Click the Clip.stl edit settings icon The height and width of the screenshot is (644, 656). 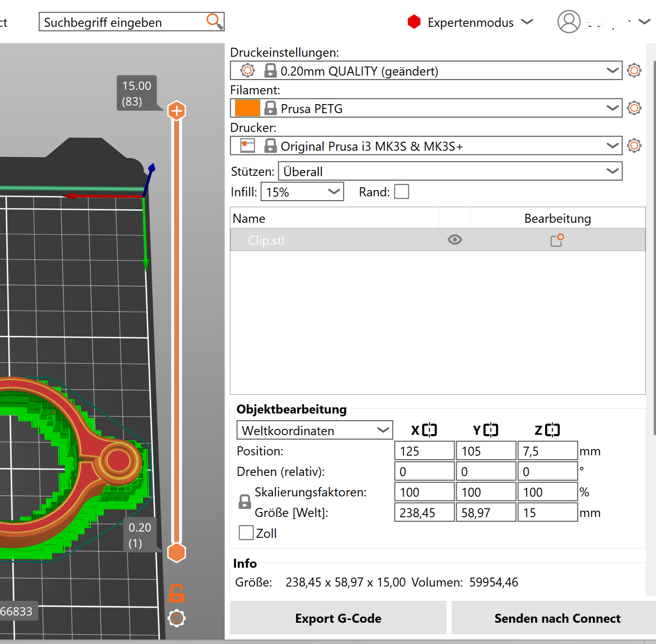click(557, 240)
